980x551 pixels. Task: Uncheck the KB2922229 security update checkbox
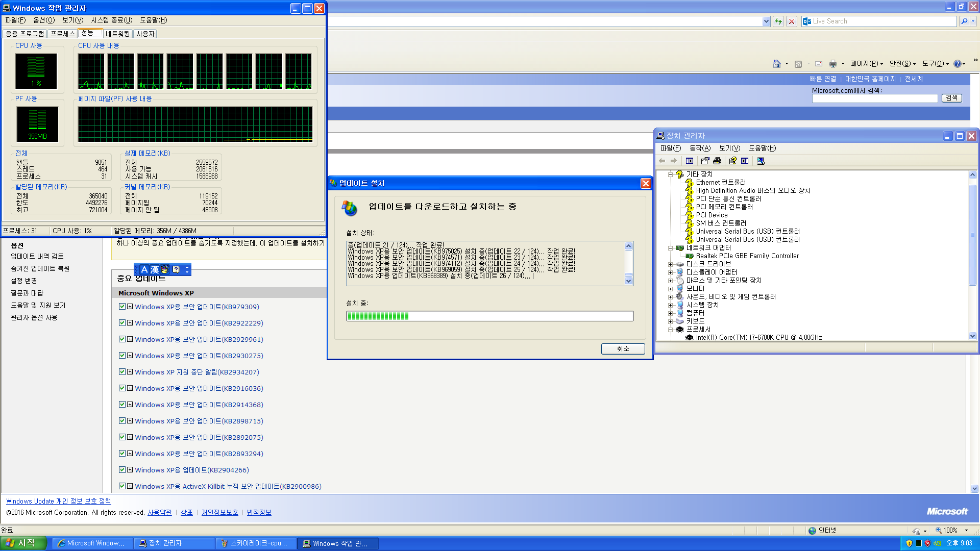[x=122, y=323]
